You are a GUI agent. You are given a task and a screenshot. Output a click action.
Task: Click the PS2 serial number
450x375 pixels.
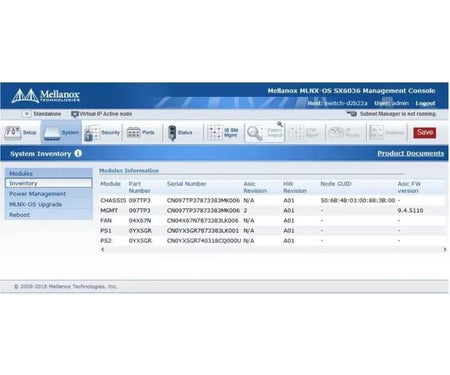point(204,240)
